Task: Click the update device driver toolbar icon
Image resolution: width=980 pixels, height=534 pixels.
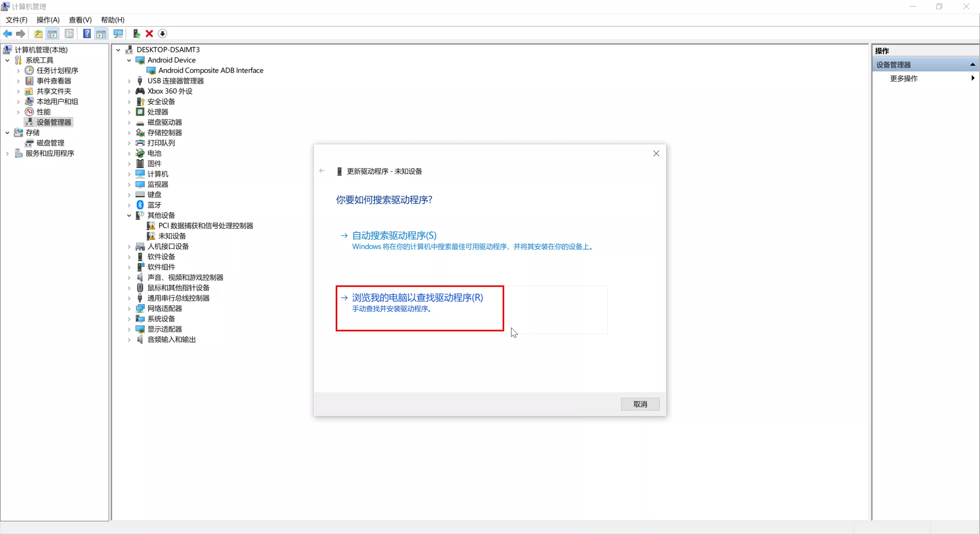Action: [136, 34]
